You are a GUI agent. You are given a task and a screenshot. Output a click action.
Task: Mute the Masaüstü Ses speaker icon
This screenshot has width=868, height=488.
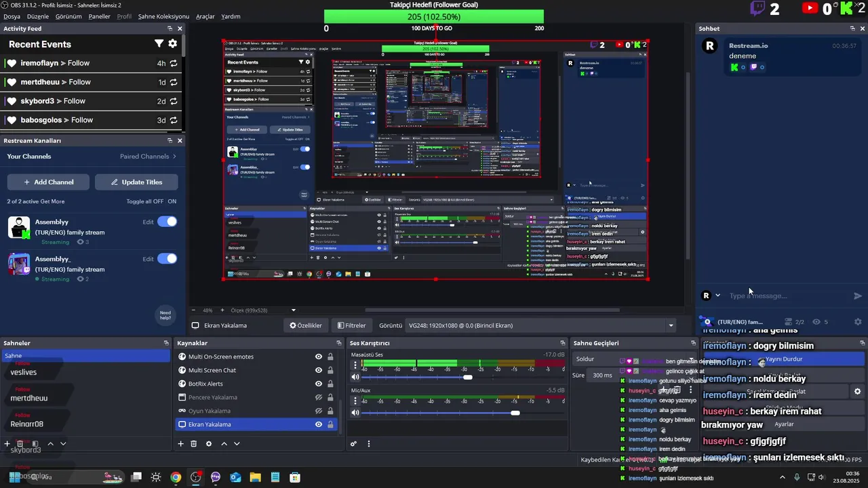point(355,377)
